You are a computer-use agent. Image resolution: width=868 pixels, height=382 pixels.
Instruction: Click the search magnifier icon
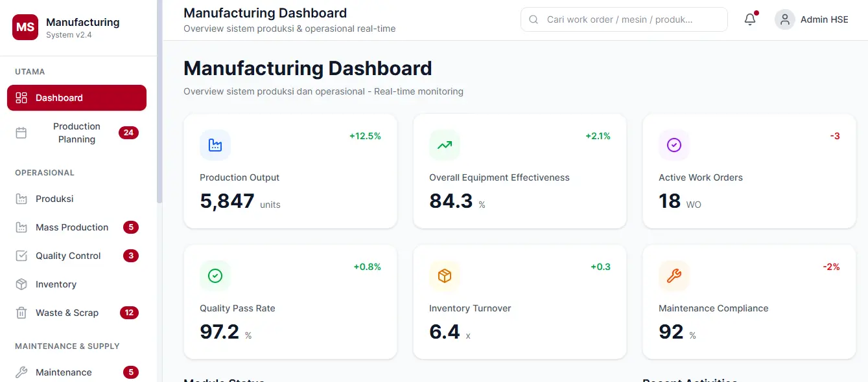click(x=533, y=19)
